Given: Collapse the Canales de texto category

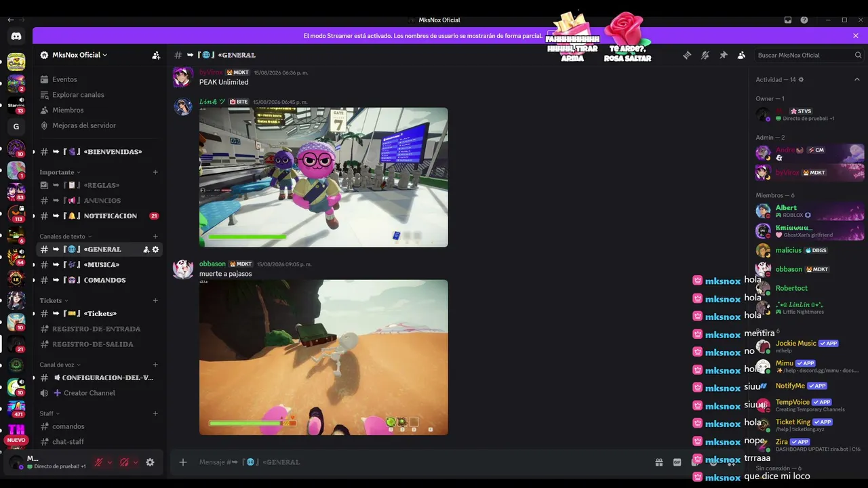Looking at the screenshot, I should (x=65, y=237).
